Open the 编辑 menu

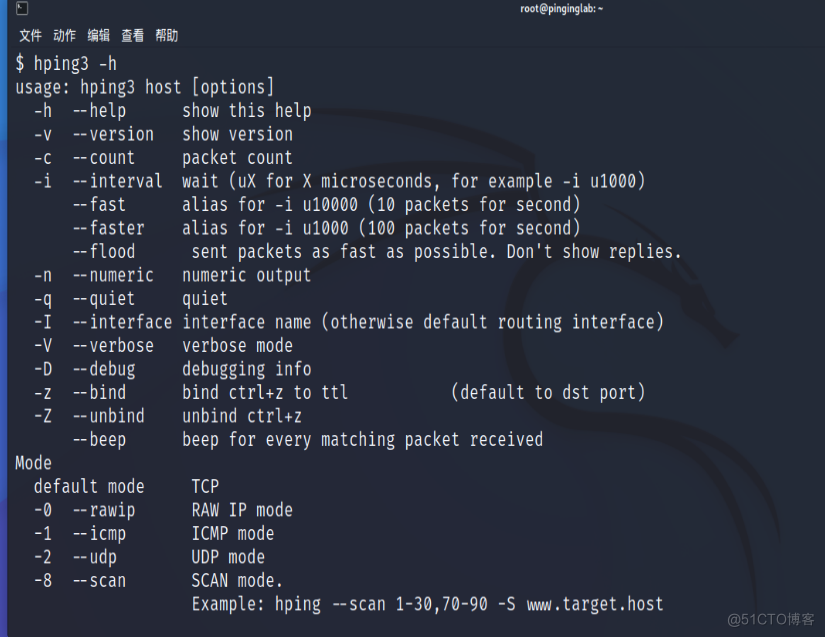98,35
